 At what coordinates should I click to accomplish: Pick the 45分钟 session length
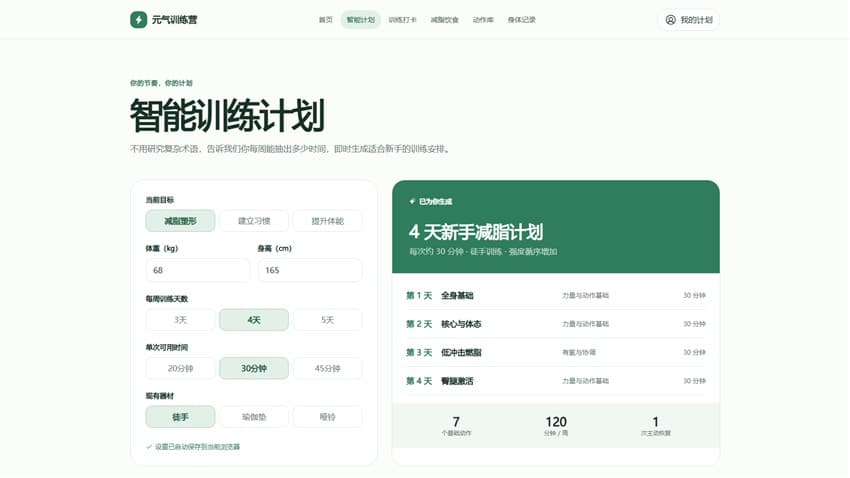tap(327, 369)
